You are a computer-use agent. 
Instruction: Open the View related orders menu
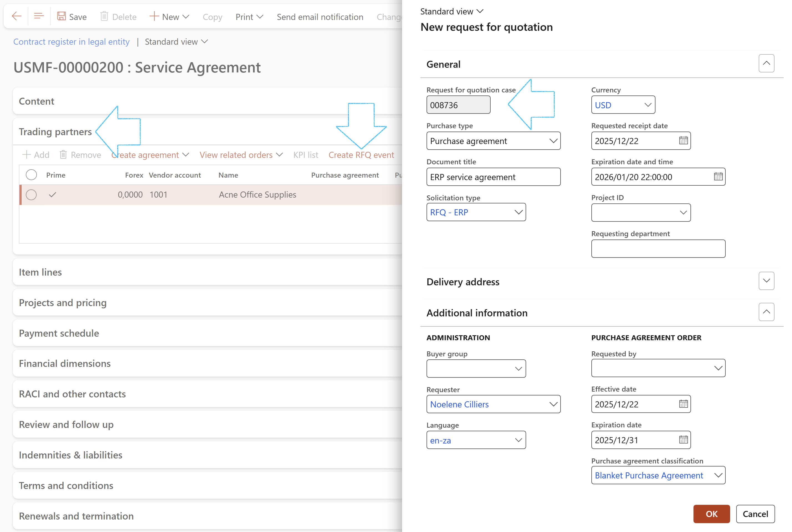tap(241, 155)
